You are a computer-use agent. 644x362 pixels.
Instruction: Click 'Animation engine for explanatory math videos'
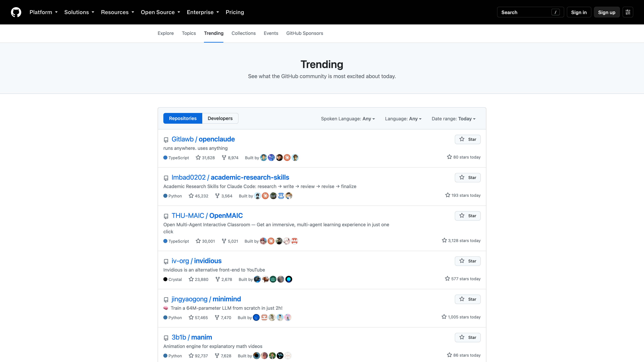tap(213, 346)
